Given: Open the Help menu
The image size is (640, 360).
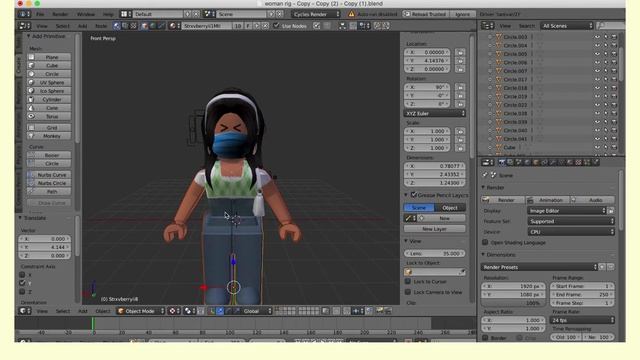Looking at the screenshot, I should [108, 14].
